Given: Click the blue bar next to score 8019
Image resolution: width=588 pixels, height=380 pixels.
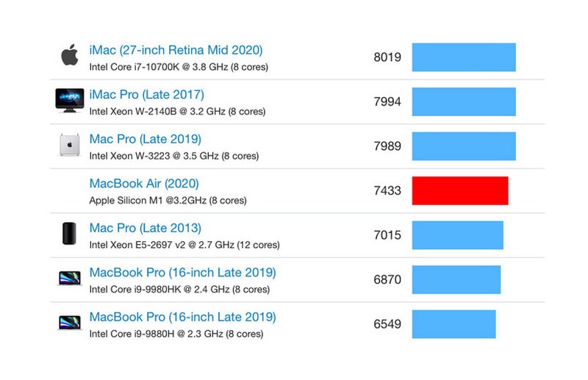Looking at the screenshot, I should [x=464, y=57].
